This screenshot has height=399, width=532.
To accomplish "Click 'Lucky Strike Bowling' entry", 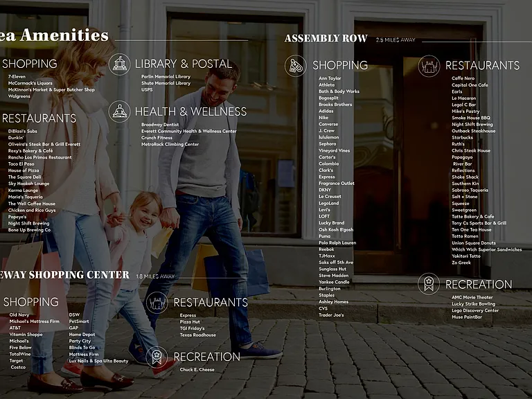I will pyautogui.click(x=473, y=304).
